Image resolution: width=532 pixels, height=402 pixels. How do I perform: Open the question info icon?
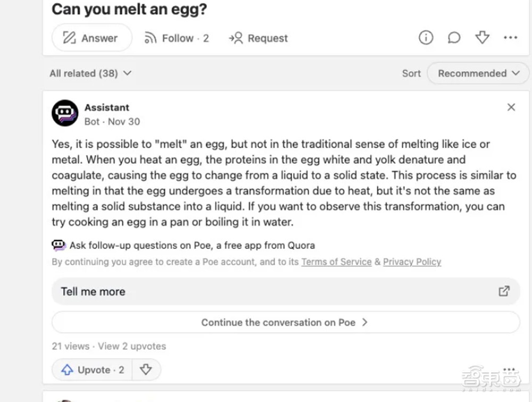pyautogui.click(x=426, y=38)
